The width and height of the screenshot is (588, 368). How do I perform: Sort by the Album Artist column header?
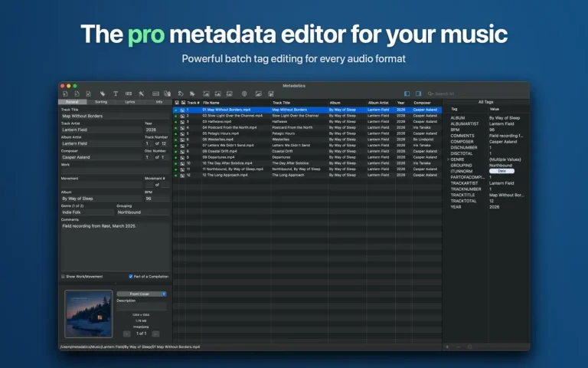[x=381, y=103]
